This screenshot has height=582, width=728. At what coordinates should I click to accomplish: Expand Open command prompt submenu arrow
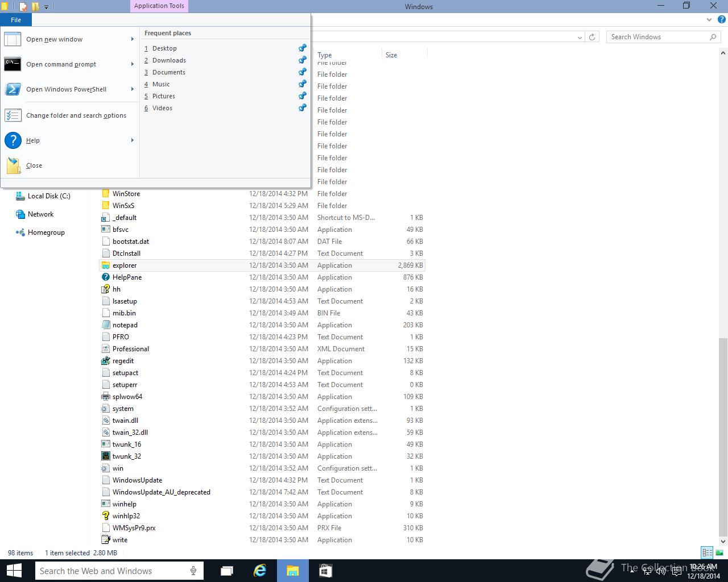coord(133,64)
